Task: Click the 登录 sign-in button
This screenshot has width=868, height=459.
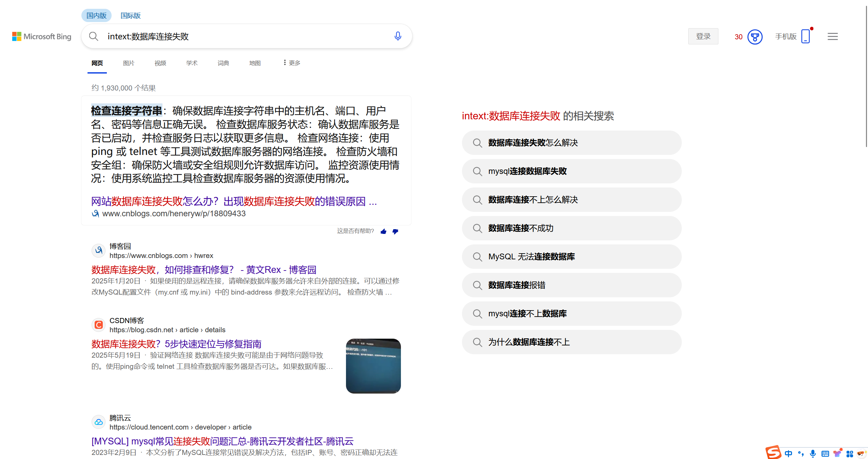Action: coord(703,36)
